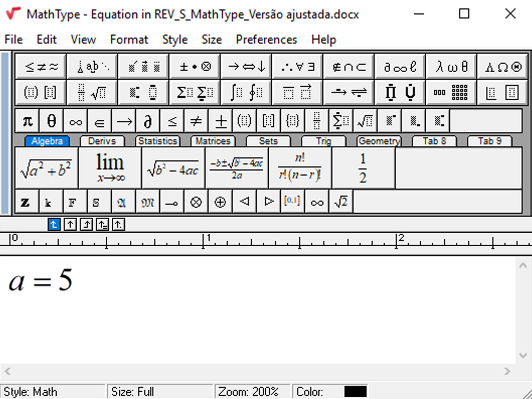Open the subscript and superscript templates palette

coord(143,92)
